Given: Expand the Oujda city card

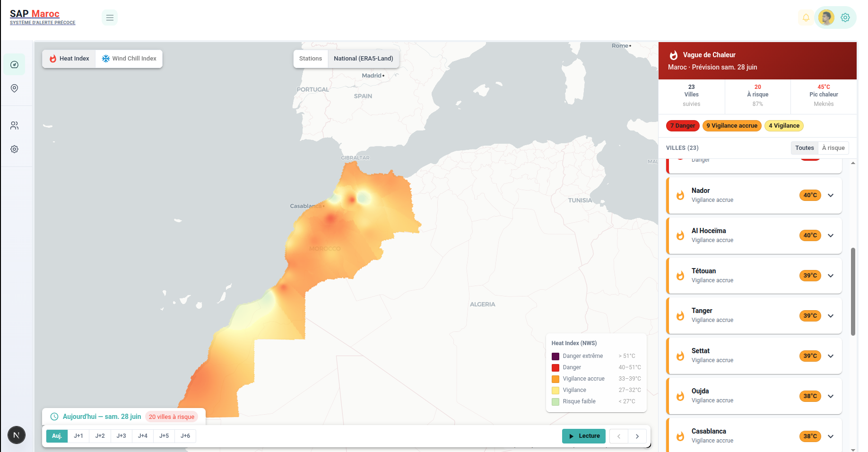Looking at the screenshot, I should click(x=831, y=396).
